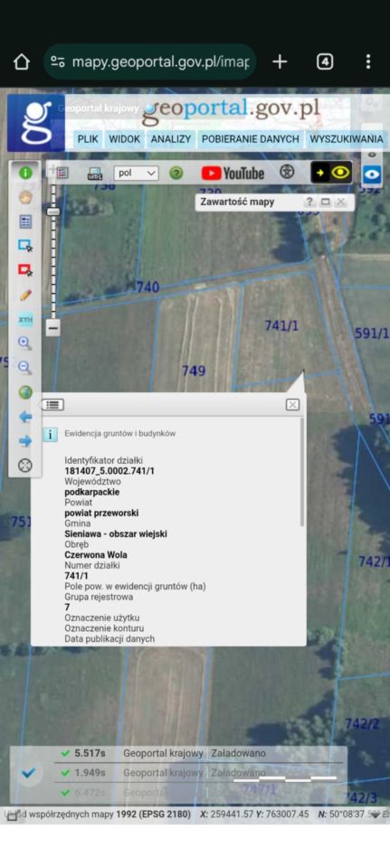
Task: Toggle high contrast yellow eye mode
Action: point(330,173)
